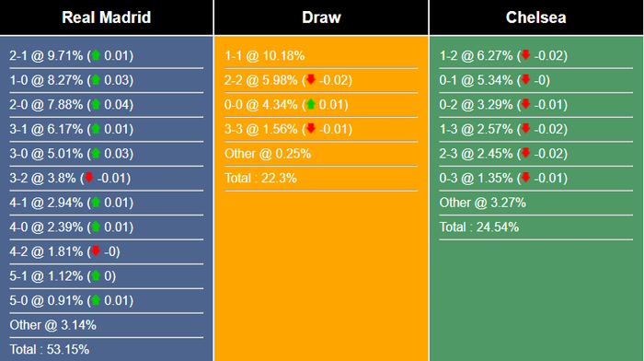Screen dimensions: 644x361
Task: Click the red down arrow beside 3-2 @ 3.8%
Action: tap(88, 178)
